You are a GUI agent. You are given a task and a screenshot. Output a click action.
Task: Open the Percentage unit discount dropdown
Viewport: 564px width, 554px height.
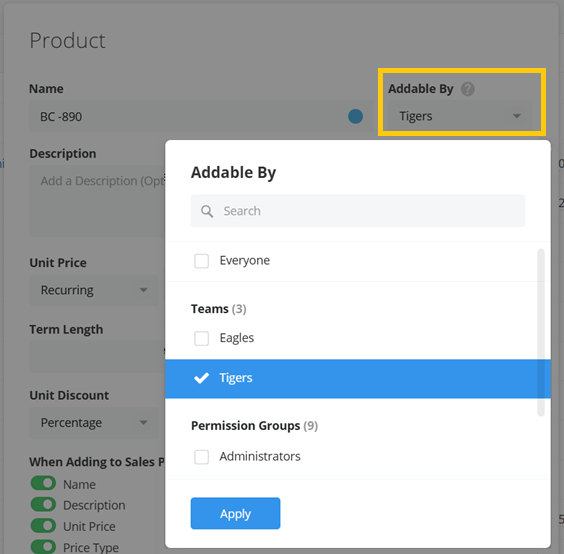click(94, 422)
